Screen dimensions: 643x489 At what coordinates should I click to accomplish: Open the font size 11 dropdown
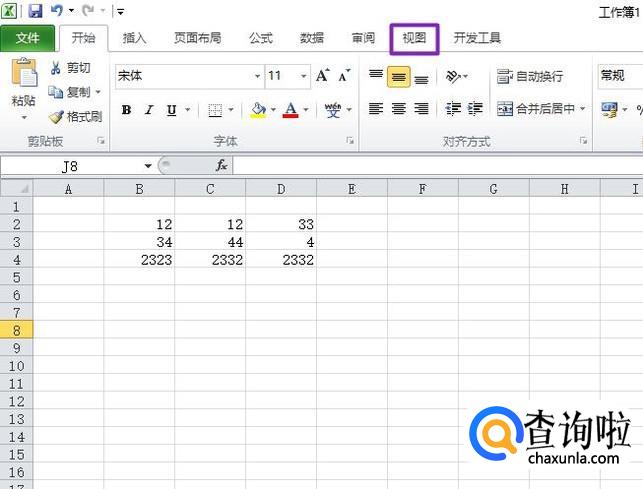click(303, 76)
